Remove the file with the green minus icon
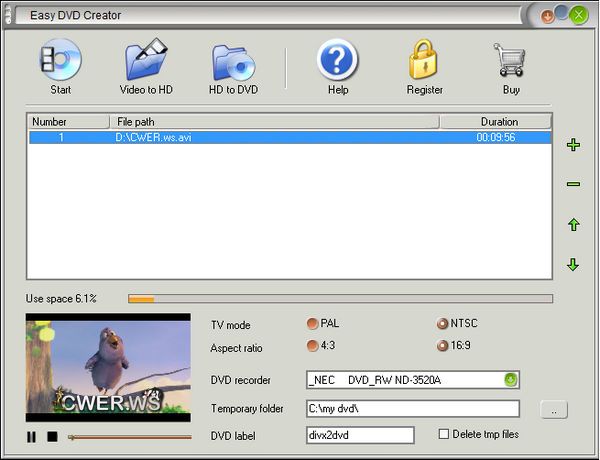The width and height of the screenshot is (600, 460). point(573,184)
